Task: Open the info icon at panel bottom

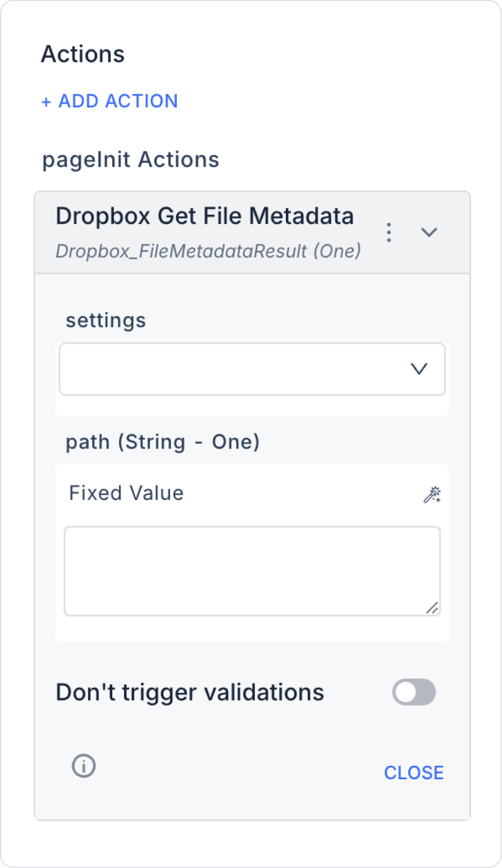Action: (x=84, y=766)
